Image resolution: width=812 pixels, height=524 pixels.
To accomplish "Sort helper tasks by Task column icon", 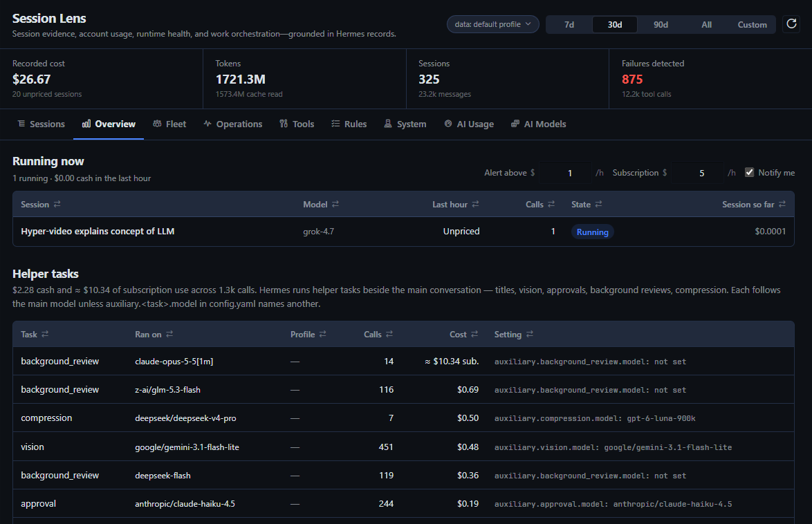I will [45, 334].
